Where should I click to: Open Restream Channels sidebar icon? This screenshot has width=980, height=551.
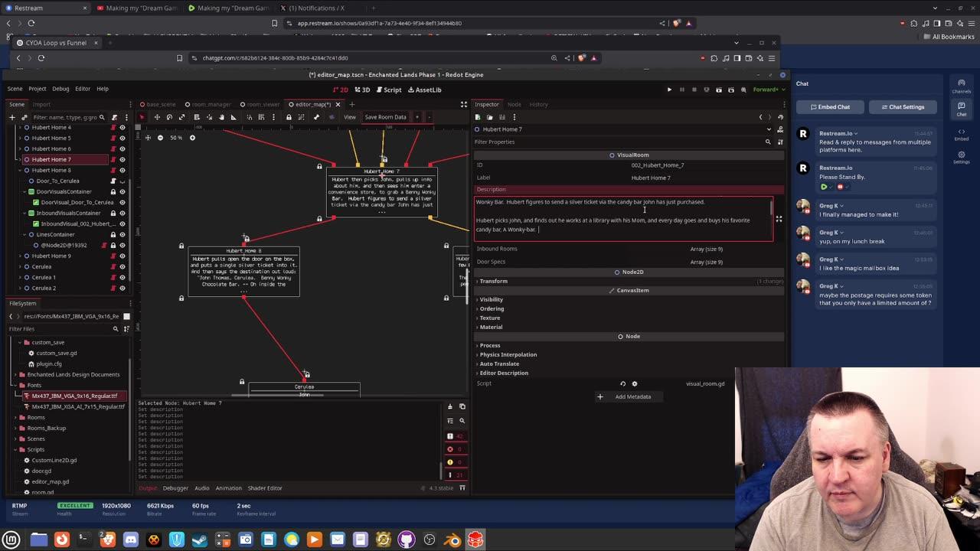pos(961,86)
